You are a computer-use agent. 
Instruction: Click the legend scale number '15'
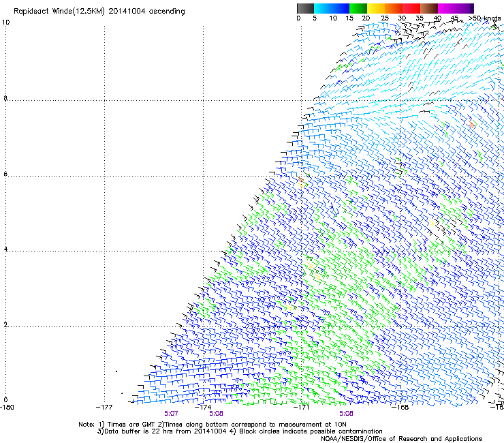click(x=349, y=18)
